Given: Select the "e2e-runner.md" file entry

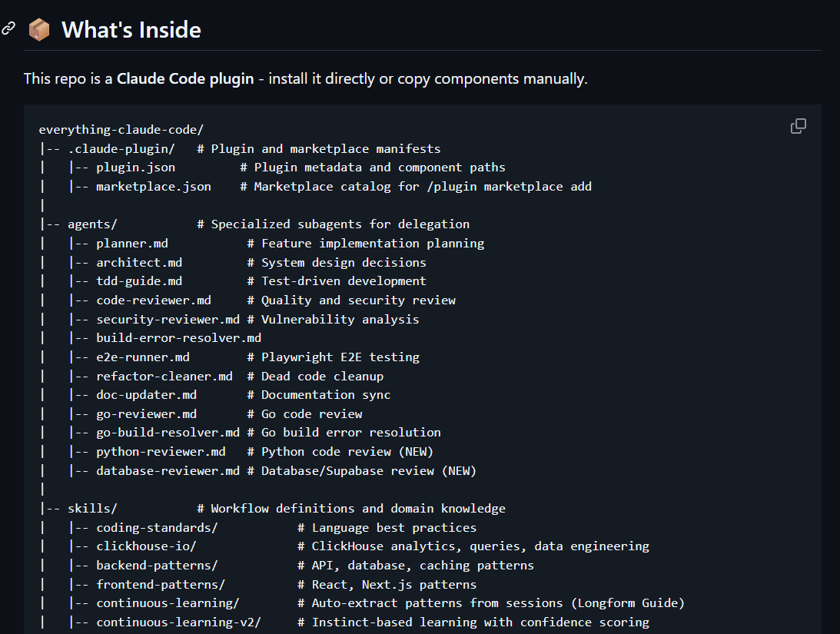Looking at the screenshot, I should [x=143, y=357].
